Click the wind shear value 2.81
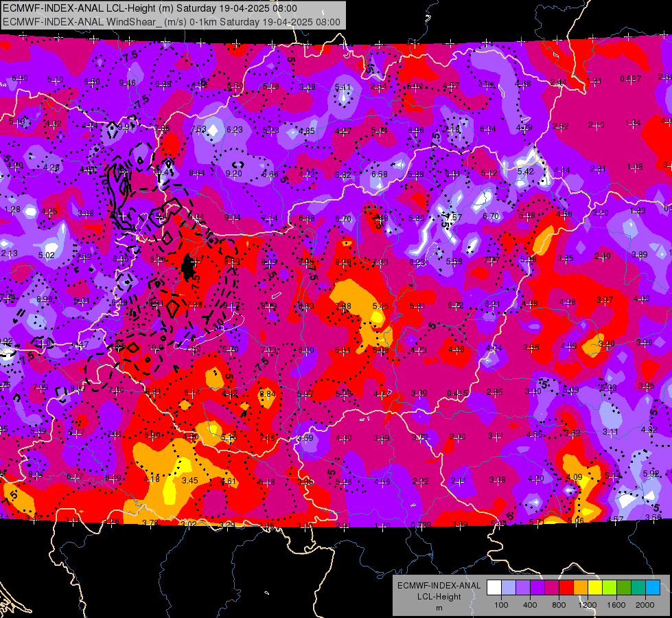The image size is (672, 618). pyautogui.click(x=598, y=169)
